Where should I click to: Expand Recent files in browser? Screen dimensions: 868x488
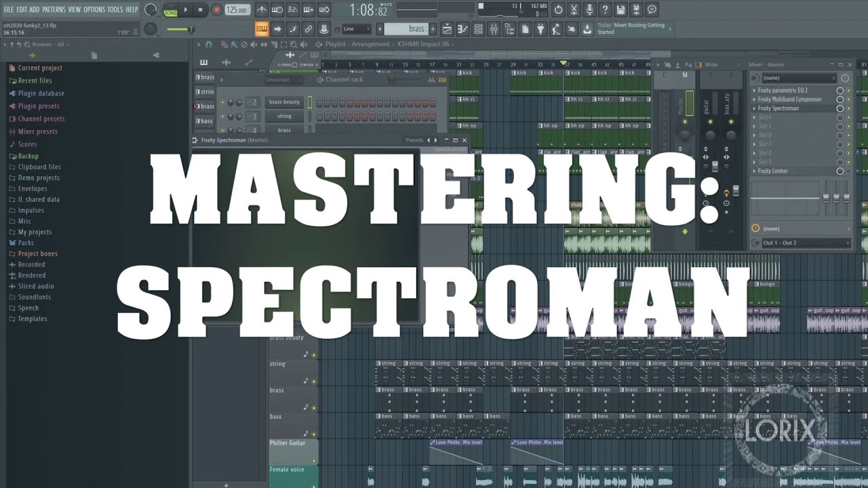pos(35,81)
